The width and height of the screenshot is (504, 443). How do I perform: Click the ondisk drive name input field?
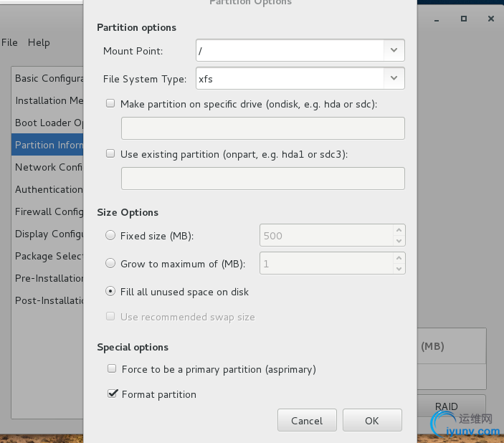coord(262,128)
